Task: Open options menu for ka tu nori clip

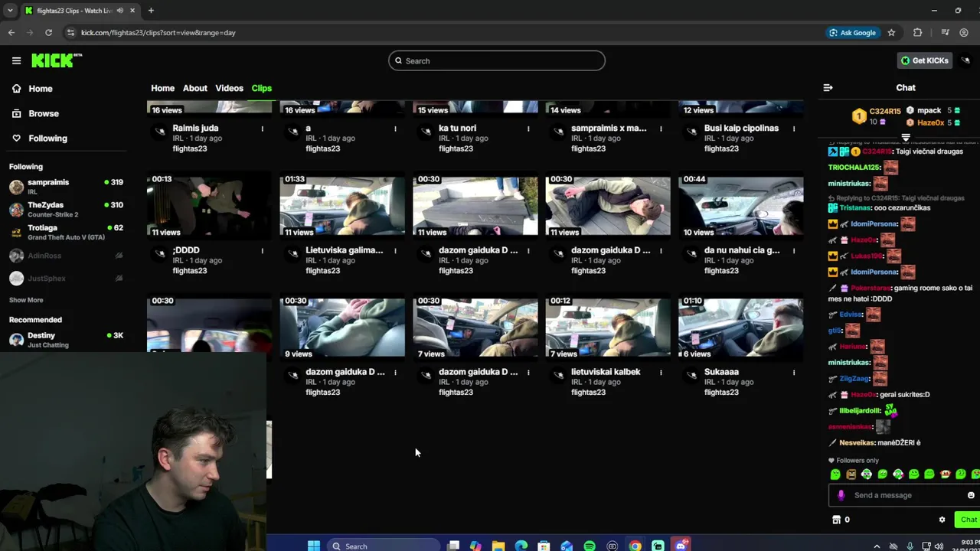Action: [528, 129]
